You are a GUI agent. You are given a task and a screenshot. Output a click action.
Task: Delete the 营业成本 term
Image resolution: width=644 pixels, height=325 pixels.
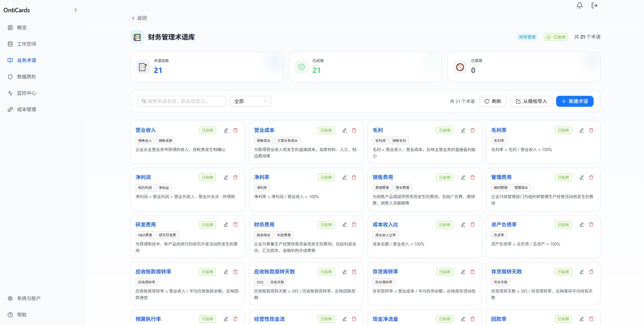click(x=354, y=130)
